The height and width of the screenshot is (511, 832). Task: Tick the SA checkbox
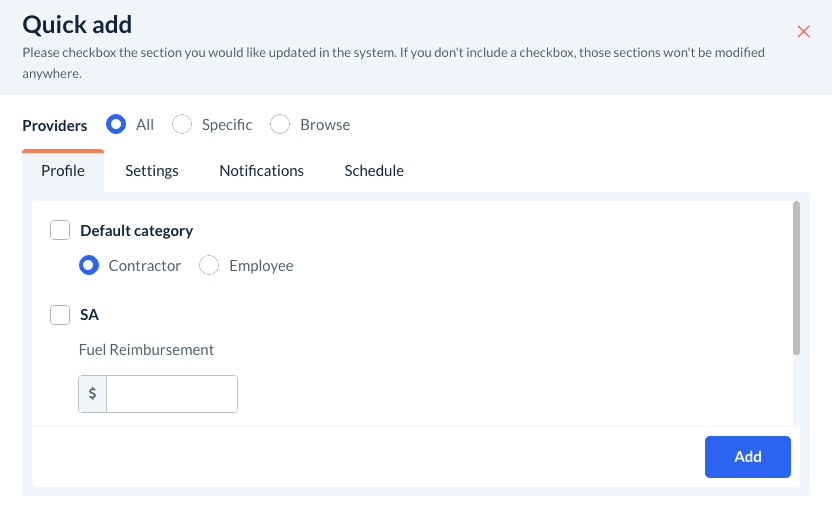[60, 315]
